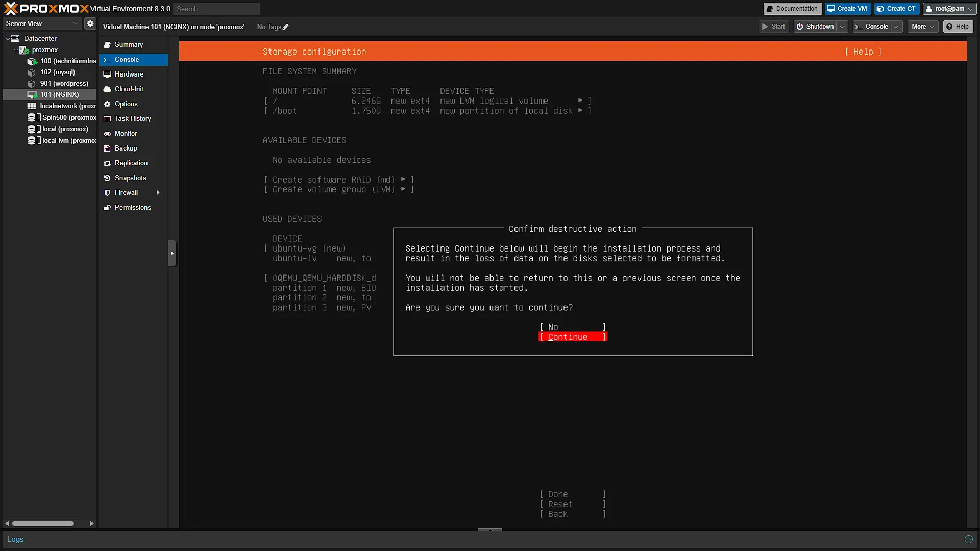
Task: Click the Monitor eye icon
Action: (x=107, y=134)
